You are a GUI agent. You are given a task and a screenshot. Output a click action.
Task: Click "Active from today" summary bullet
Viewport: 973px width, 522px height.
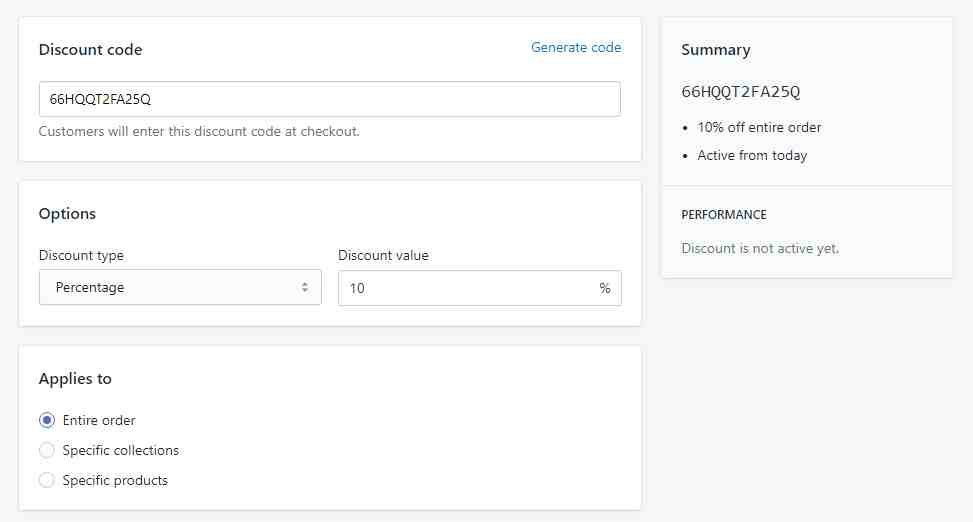click(752, 155)
